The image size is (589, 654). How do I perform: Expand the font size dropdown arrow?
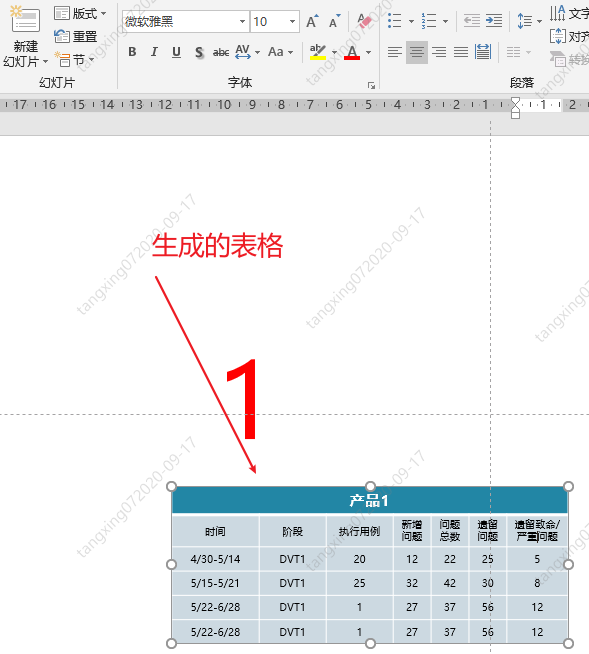pyautogui.click(x=292, y=21)
